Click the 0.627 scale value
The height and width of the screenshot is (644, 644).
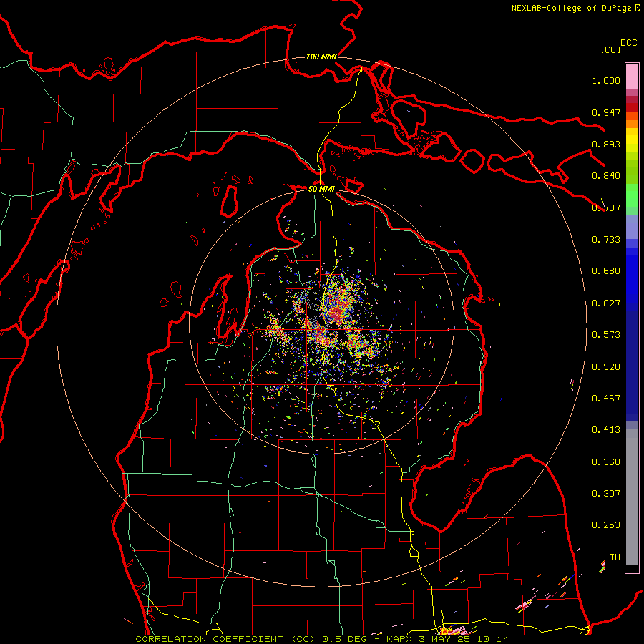pos(606,303)
